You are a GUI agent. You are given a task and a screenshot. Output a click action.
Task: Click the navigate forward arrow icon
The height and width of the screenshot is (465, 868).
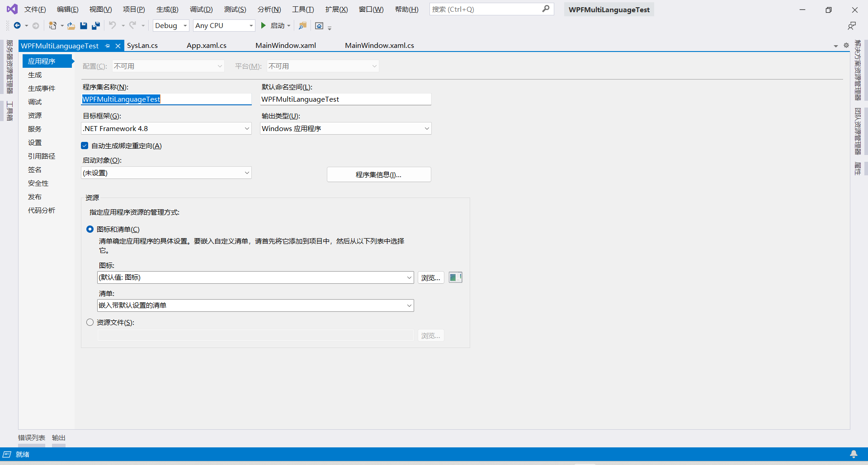click(x=36, y=26)
